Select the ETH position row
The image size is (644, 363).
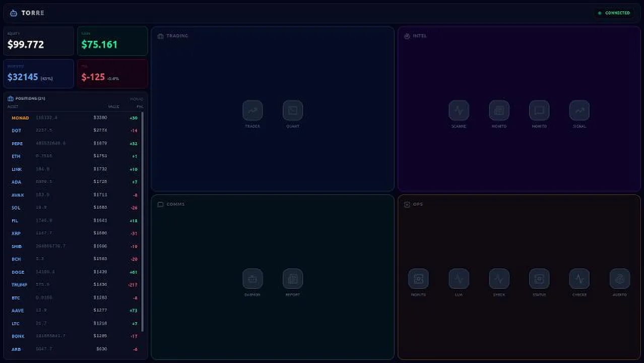click(x=75, y=156)
